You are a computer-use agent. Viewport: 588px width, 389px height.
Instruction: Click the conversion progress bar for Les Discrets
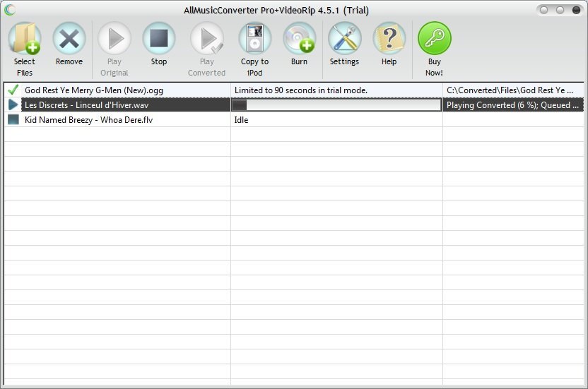point(336,105)
